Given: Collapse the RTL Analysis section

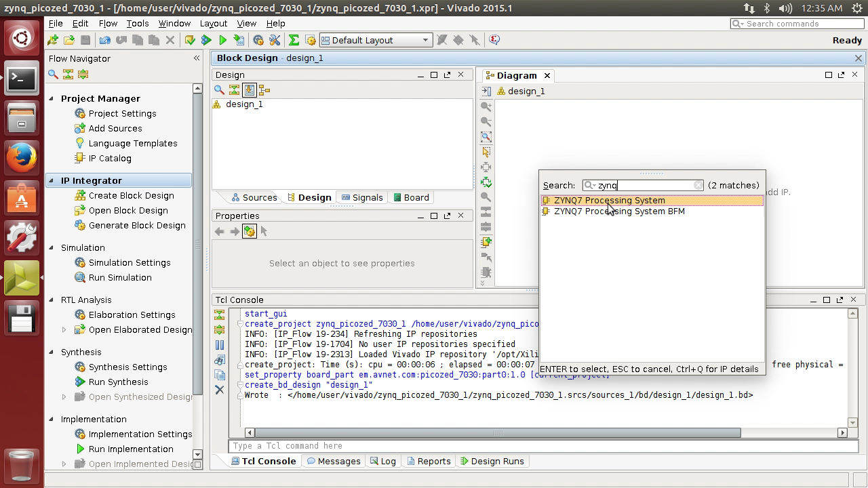Looking at the screenshot, I should pos(52,300).
